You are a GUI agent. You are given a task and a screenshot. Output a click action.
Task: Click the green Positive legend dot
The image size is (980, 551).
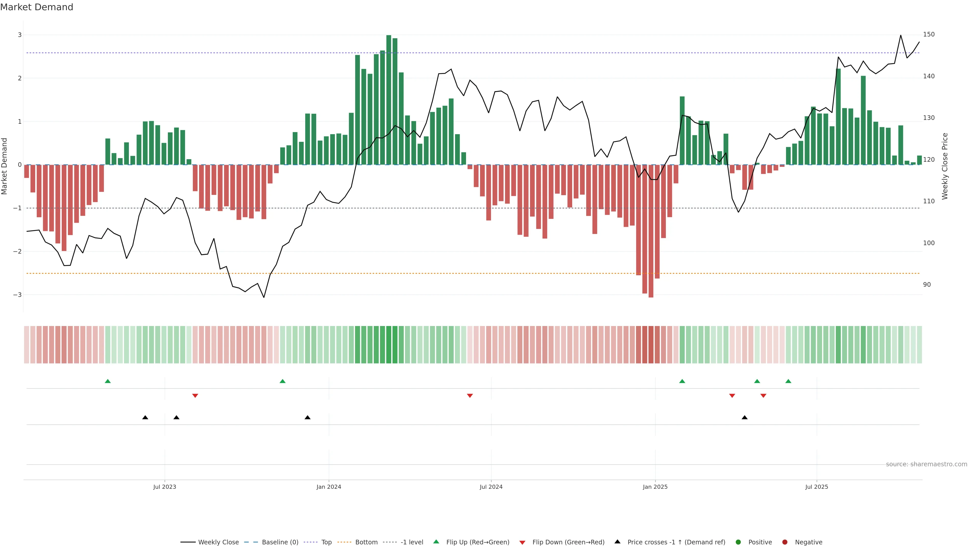pyautogui.click(x=738, y=542)
